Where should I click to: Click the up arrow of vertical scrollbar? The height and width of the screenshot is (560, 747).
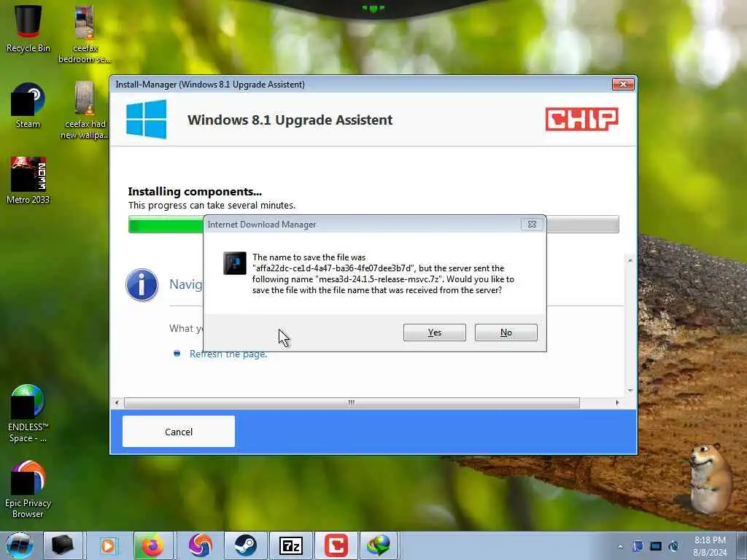[x=630, y=260]
